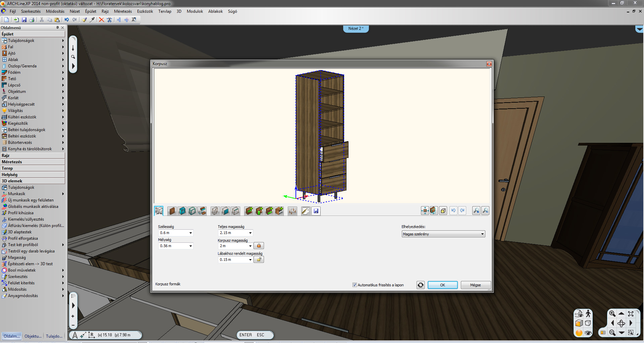Toggle the unlock button beside Lábakhoz rendelt magasság

click(259, 260)
